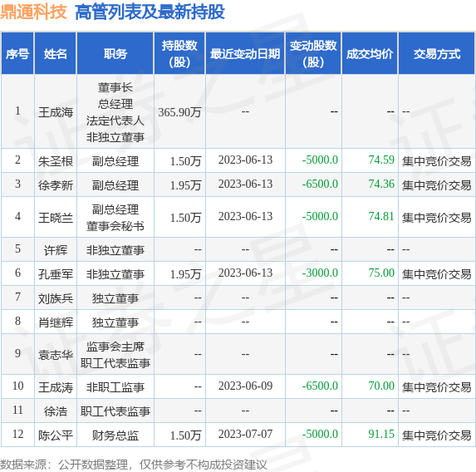Viewport: 476px width, 472px height.
Task: Select the 成交均价 column header
Action: 370,54
